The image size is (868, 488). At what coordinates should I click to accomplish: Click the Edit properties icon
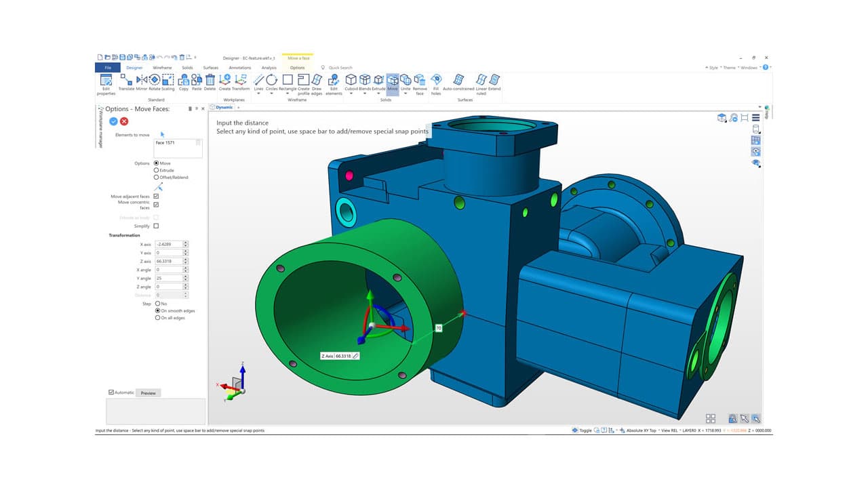pos(106,80)
